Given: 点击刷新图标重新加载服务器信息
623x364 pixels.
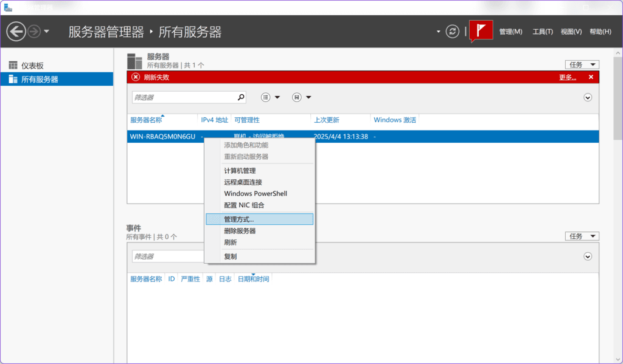Looking at the screenshot, I should [452, 31].
